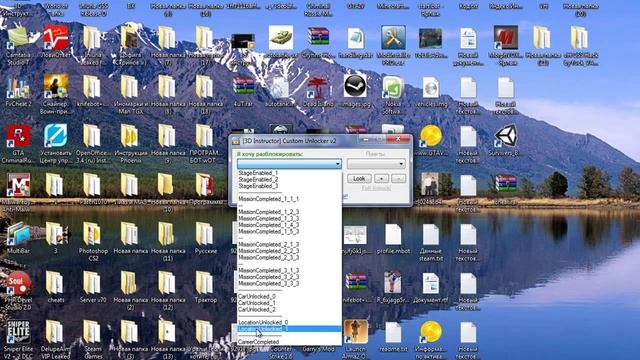Select StageEnabled_1 in the list
Screen dimensions: 640x360
pos(258,173)
